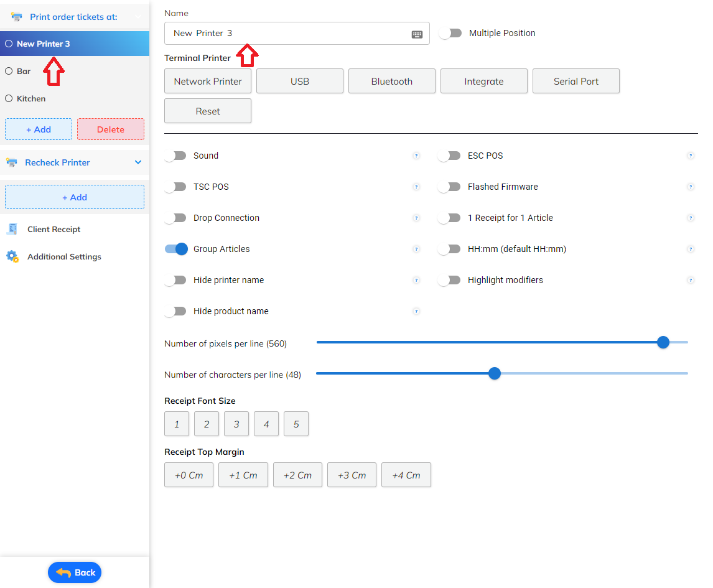The width and height of the screenshot is (713, 588).
Task: Toggle Hide product name
Action: point(175,311)
